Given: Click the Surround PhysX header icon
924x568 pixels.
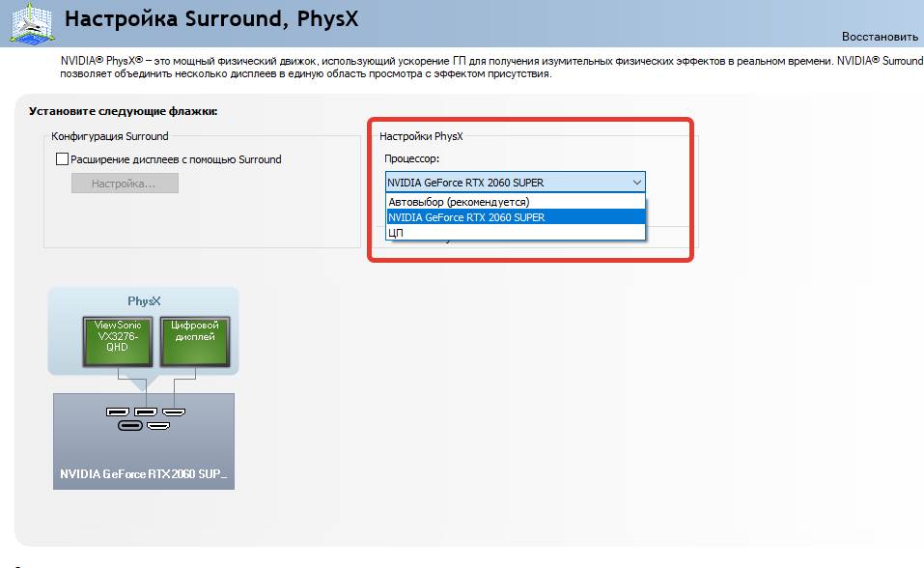Looking at the screenshot, I should pyautogui.click(x=34, y=23).
